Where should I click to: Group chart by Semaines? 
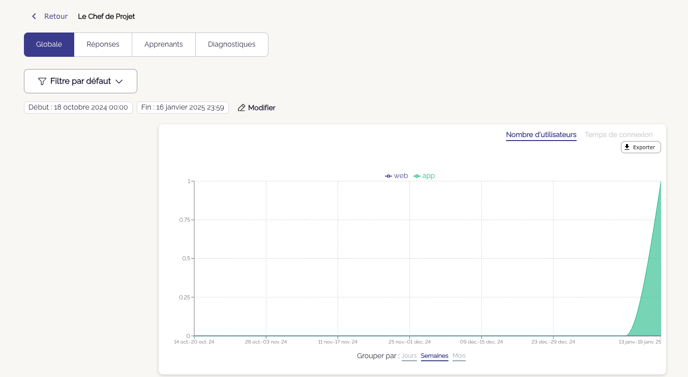click(x=434, y=356)
